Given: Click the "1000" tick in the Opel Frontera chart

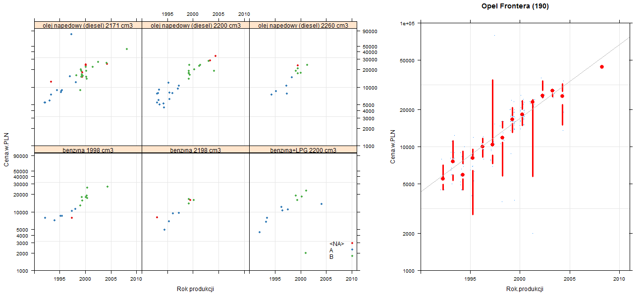Looking at the screenshot, I should click(x=410, y=271).
